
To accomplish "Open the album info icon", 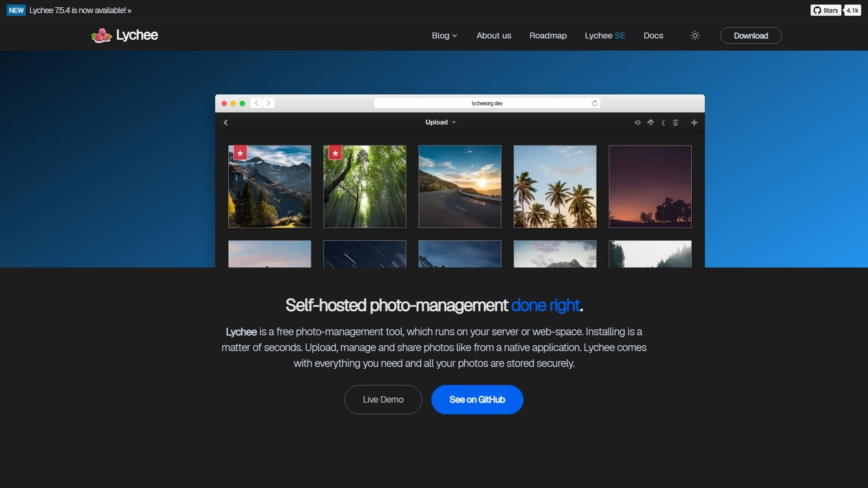I will pyautogui.click(x=663, y=122).
